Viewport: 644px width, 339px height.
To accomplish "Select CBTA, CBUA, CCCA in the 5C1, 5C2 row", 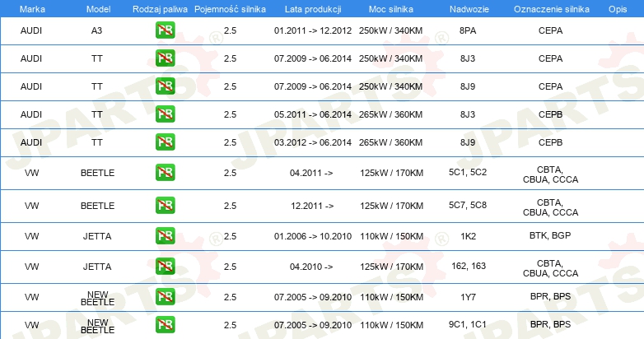I will point(550,174).
